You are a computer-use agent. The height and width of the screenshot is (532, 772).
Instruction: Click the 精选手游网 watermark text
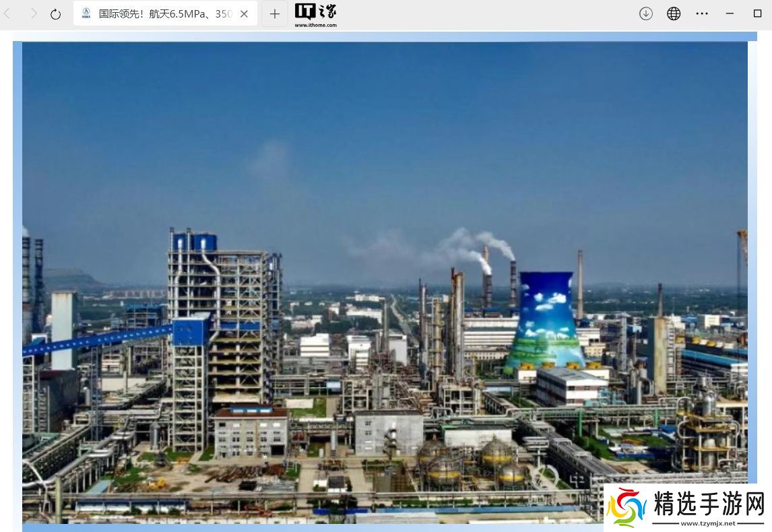pyautogui.click(x=709, y=502)
